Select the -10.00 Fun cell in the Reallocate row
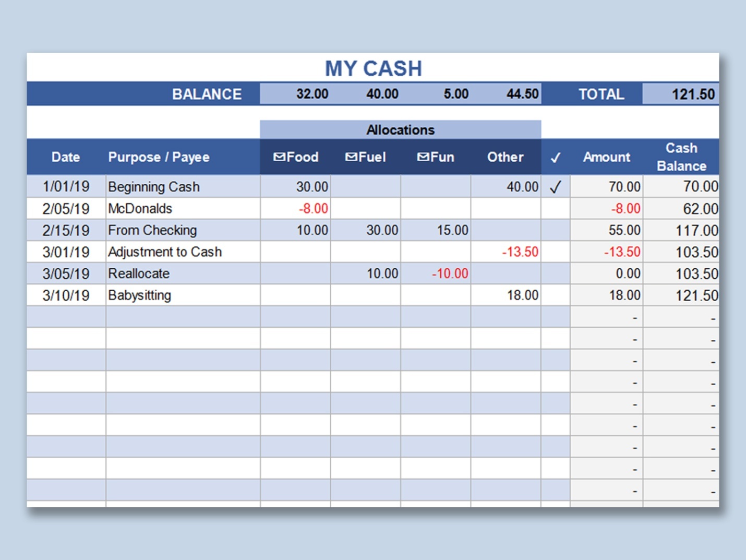This screenshot has width=746, height=560. click(436, 274)
